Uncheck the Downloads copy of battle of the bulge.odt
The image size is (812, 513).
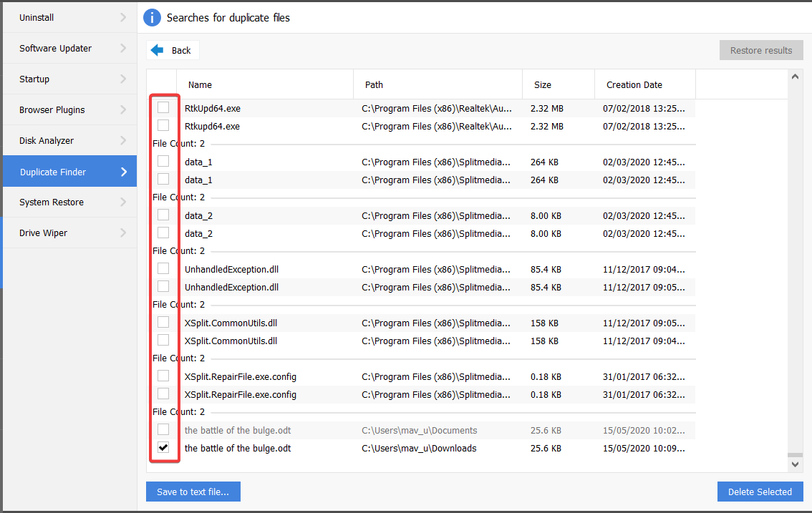tap(163, 447)
